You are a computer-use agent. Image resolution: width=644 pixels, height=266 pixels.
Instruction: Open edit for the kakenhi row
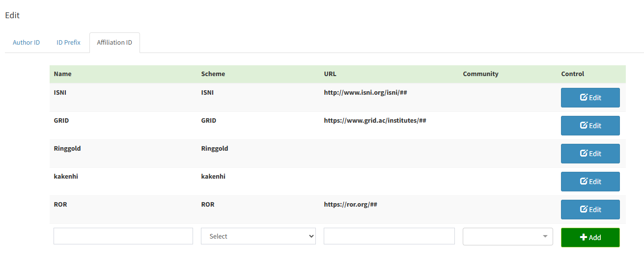click(x=590, y=181)
